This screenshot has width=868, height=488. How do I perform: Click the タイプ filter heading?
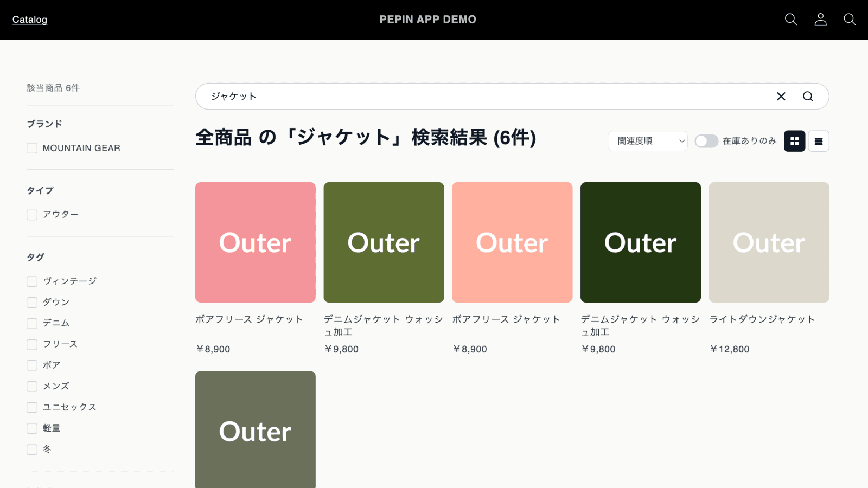40,191
